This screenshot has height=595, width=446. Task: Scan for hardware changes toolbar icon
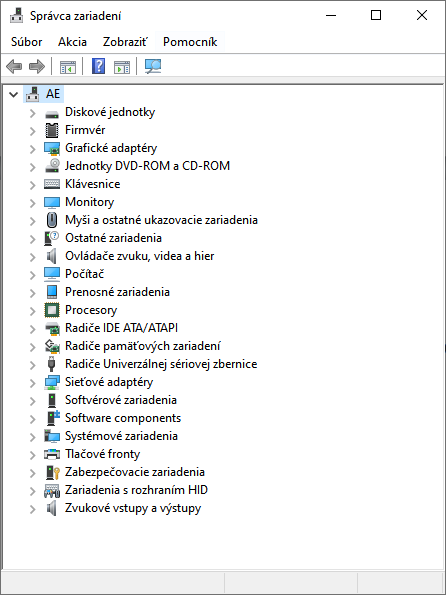click(153, 67)
